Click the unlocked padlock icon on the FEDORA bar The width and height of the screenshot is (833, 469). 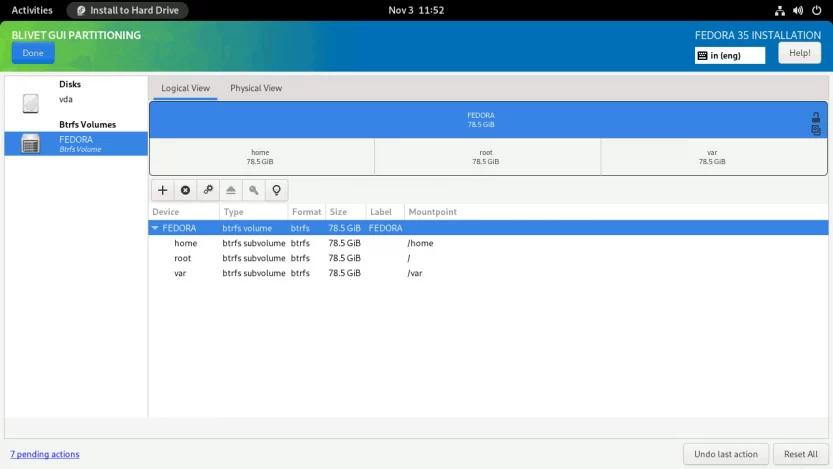tap(815, 117)
